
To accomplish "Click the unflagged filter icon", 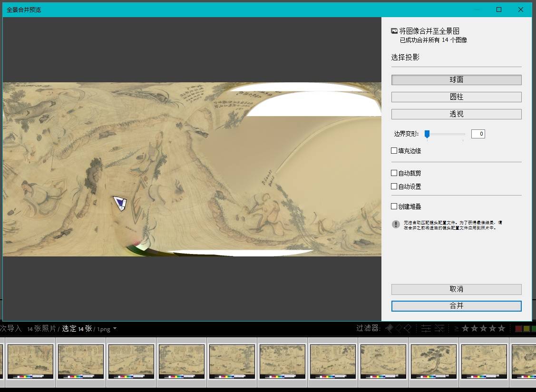I will 399,328.
